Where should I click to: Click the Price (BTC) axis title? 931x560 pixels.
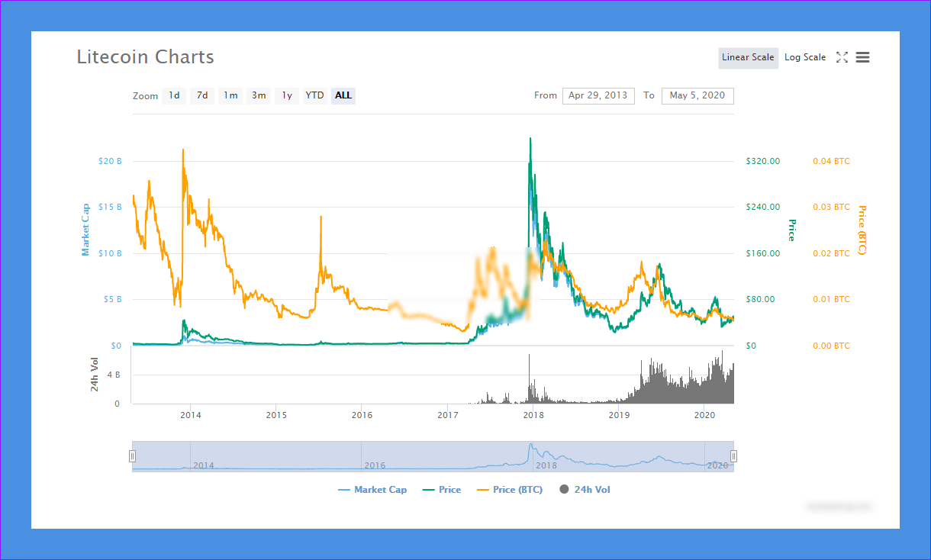pos(862,230)
